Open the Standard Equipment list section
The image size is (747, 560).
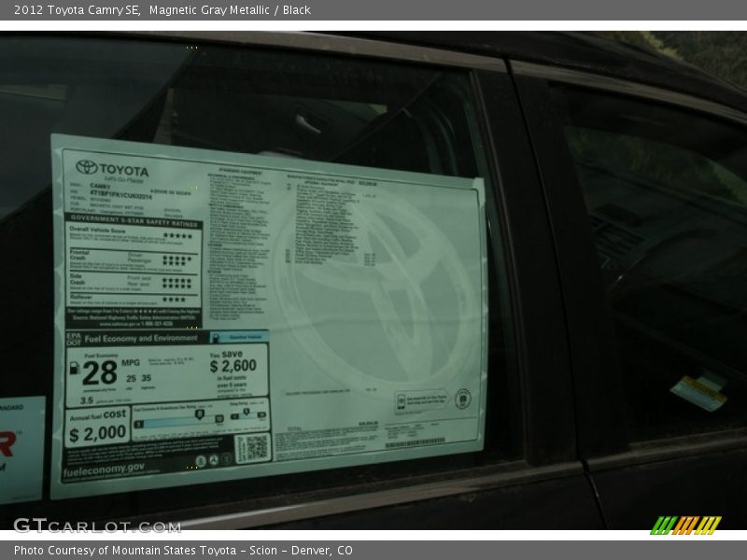click(x=238, y=173)
